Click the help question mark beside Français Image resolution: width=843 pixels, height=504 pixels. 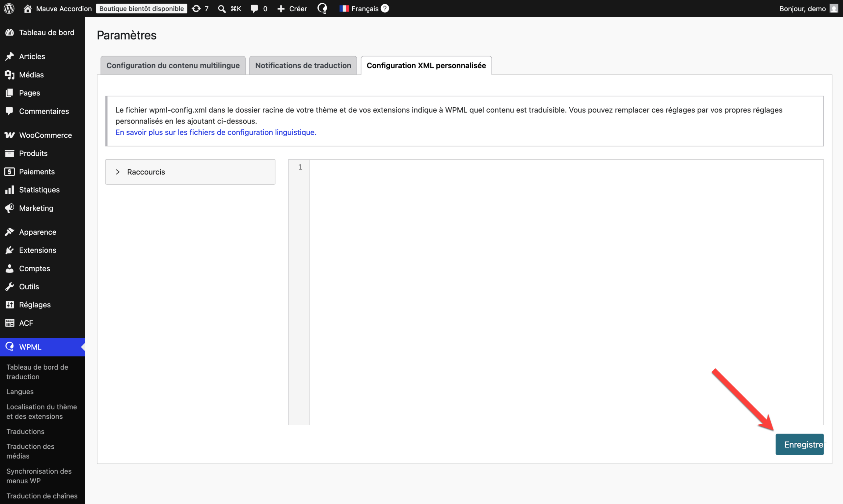[x=385, y=8]
